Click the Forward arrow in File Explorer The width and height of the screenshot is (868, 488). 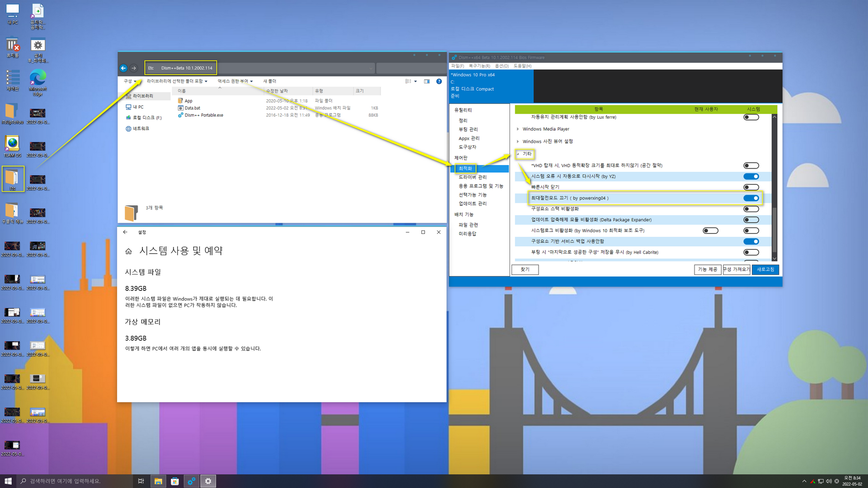(x=134, y=68)
